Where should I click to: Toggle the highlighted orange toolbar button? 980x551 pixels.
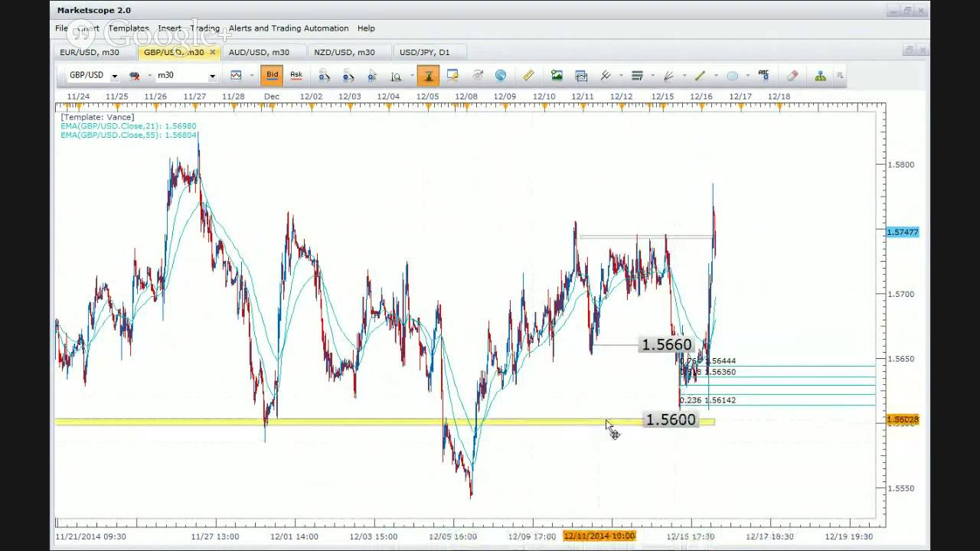428,75
